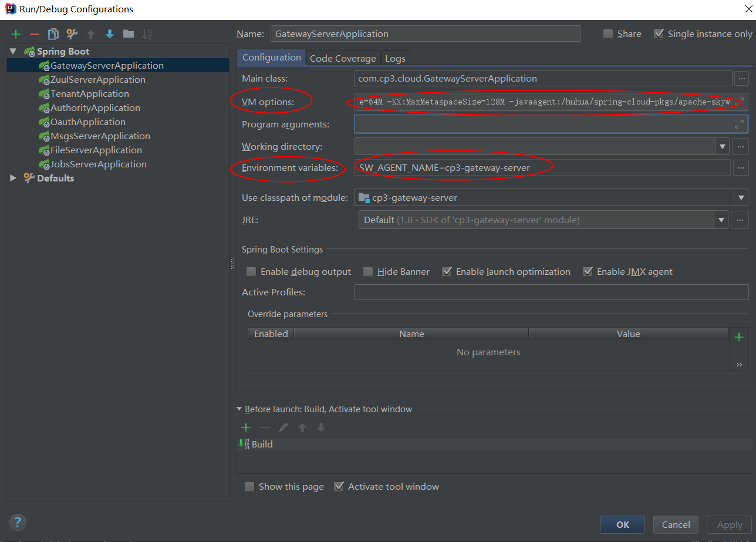Click the OK button
The image size is (756, 542).
click(x=623, y=525)
